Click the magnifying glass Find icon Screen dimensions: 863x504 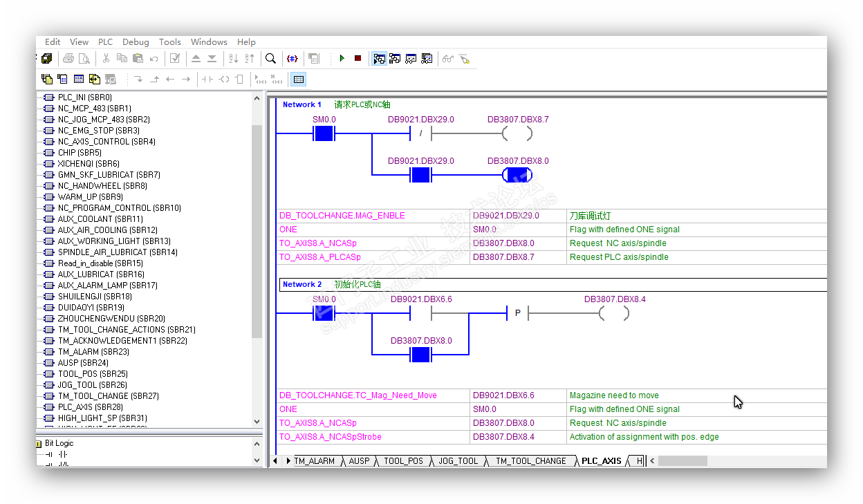(271, 59)
